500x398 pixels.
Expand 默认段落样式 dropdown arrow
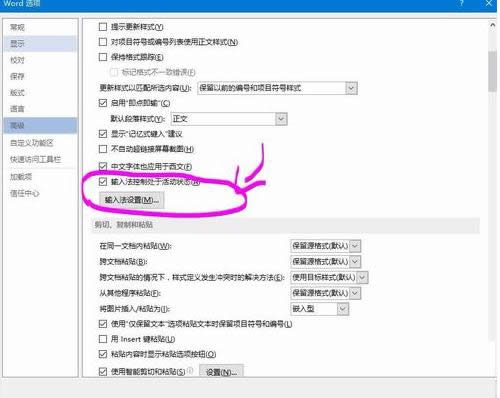click(x=281, y=119)
